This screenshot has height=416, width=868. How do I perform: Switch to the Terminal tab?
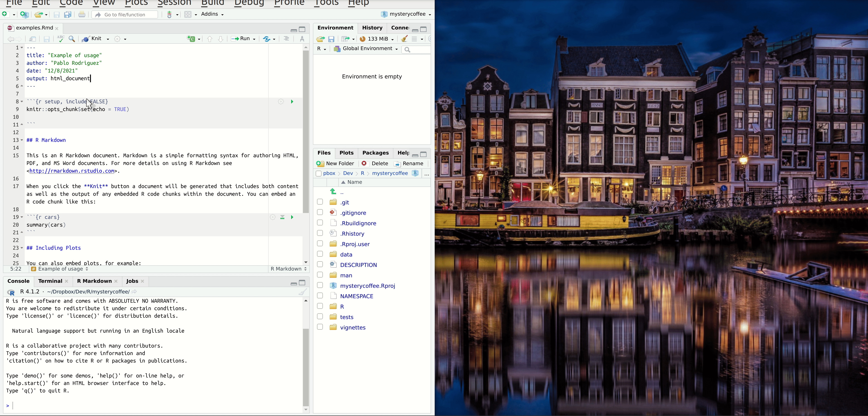pyautogui.click(x=50, y=281)
